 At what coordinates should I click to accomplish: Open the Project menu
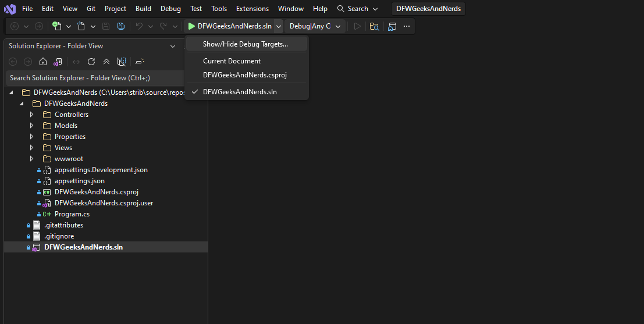[115, 9]
